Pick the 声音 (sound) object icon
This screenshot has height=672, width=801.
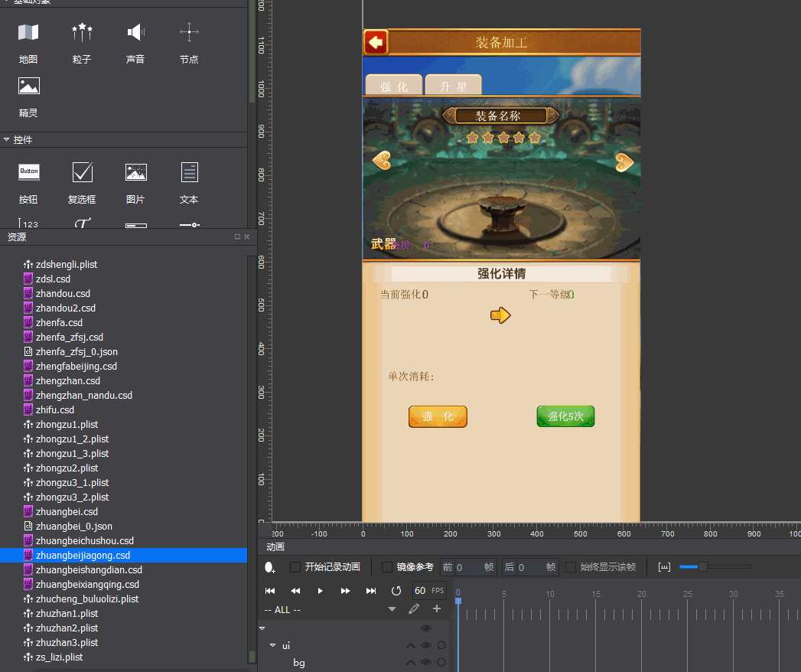coord(135,32)
